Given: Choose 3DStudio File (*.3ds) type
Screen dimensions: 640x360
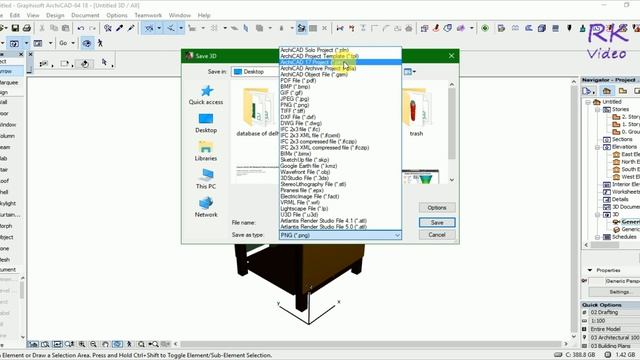Looking at the screenshot, I should [340, 178].
